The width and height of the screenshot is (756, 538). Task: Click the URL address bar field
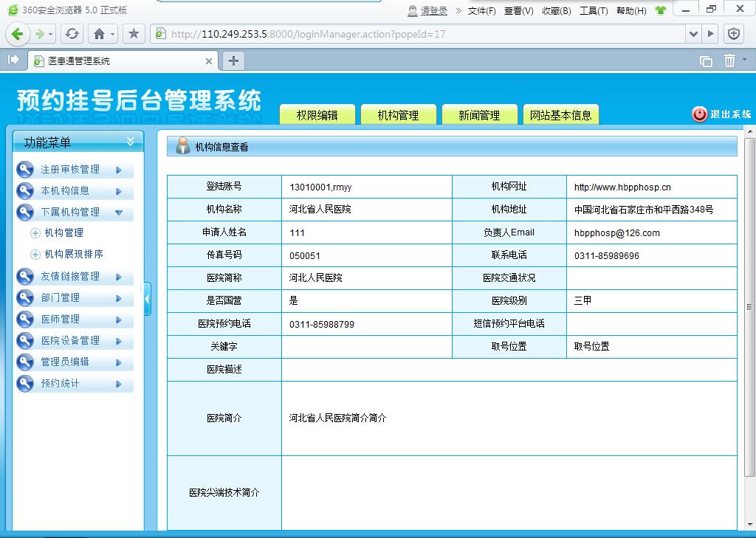pos(418,34)
